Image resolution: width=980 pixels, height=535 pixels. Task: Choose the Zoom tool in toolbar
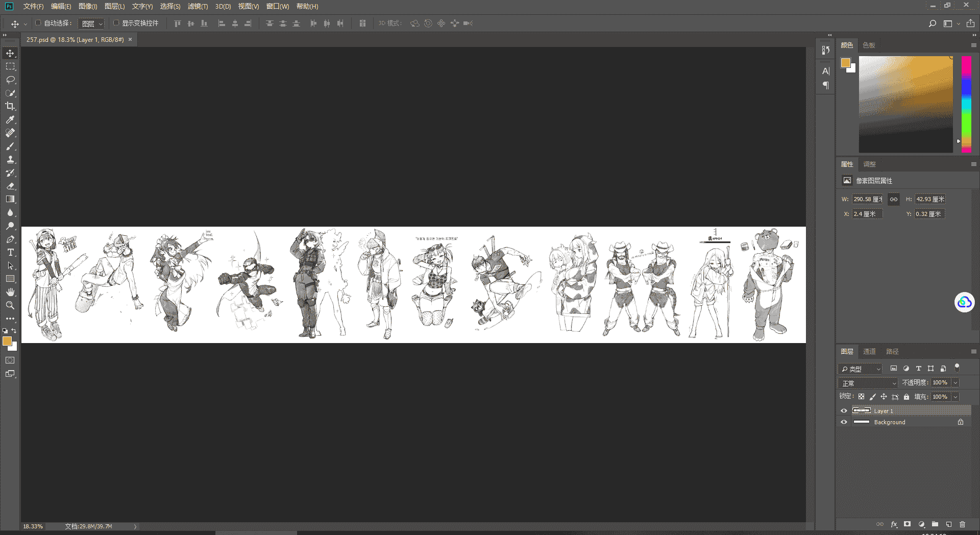point(10,305)
